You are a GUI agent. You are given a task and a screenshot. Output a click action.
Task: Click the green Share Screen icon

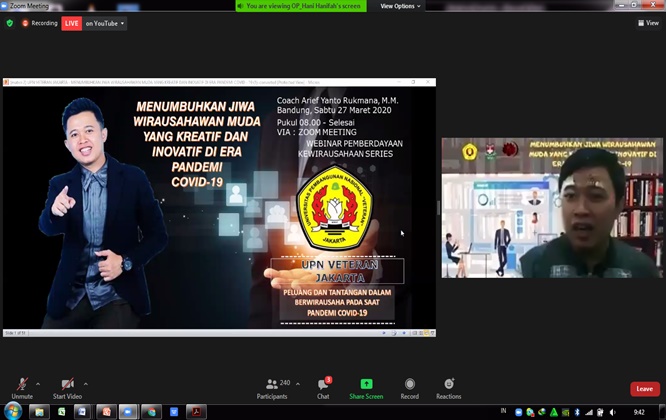tap(366, 387)
